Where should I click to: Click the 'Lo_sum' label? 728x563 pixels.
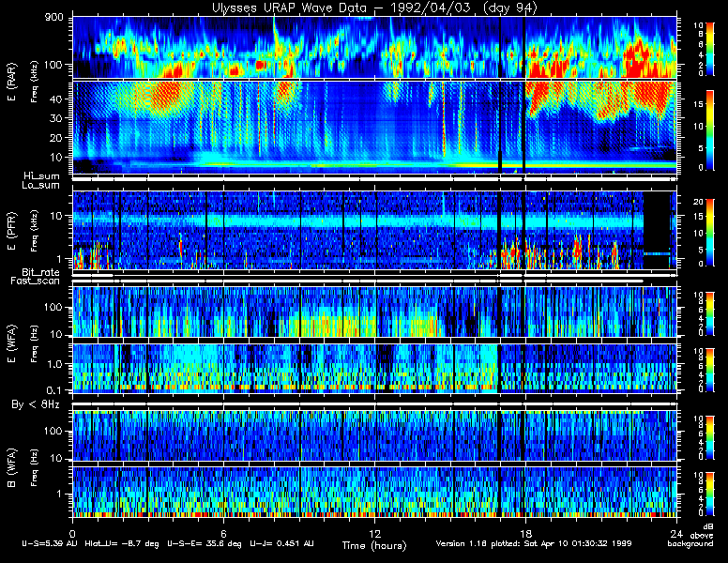[41, 186]
